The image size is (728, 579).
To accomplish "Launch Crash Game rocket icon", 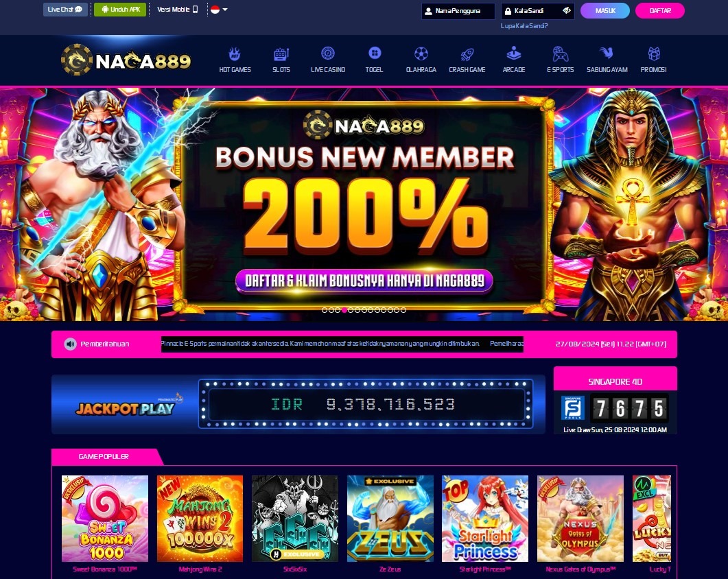I will (x=467, y=54).
